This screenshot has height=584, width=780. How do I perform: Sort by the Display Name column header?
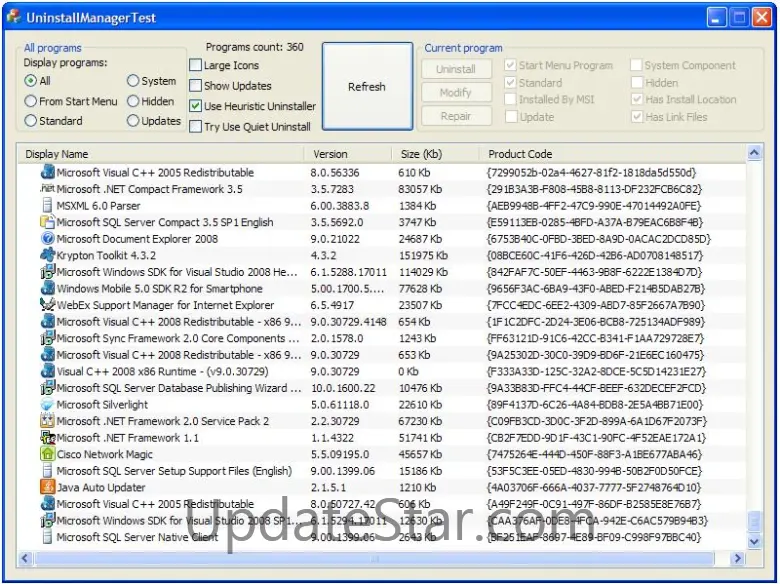coord(161,154)
